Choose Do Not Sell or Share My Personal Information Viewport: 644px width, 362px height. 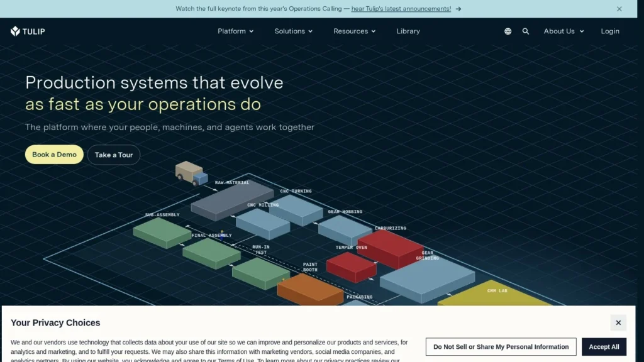pyautogui.click(x=501, y=347)
